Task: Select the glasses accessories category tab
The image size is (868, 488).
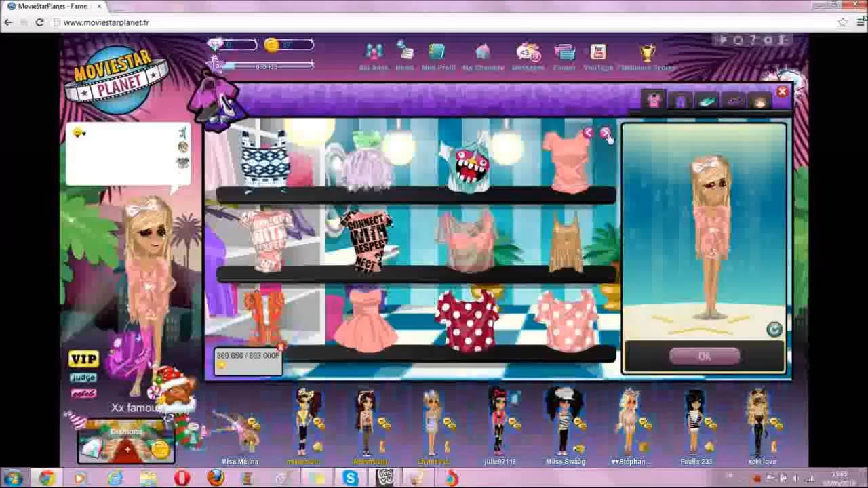Action: [x=733, y=101]
